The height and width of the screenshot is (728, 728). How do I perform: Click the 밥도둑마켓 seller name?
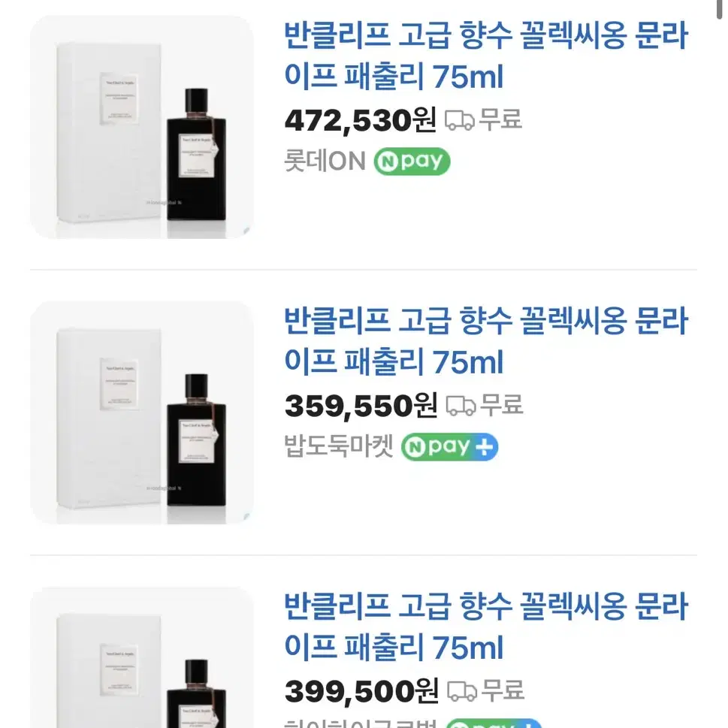click(339, 447)
